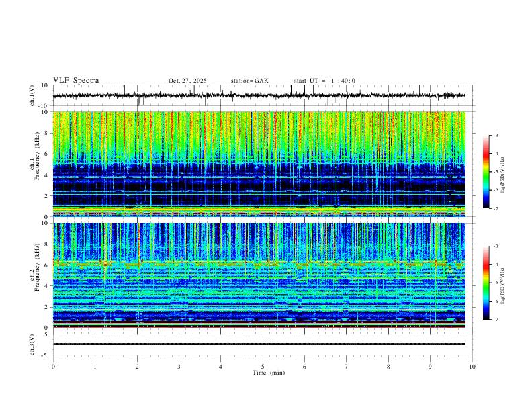Click the '2' tick on ch.2 frequency axis
The width and height of the screenshot is (532, 411).
pyautogui.click(x=46, y=307)
